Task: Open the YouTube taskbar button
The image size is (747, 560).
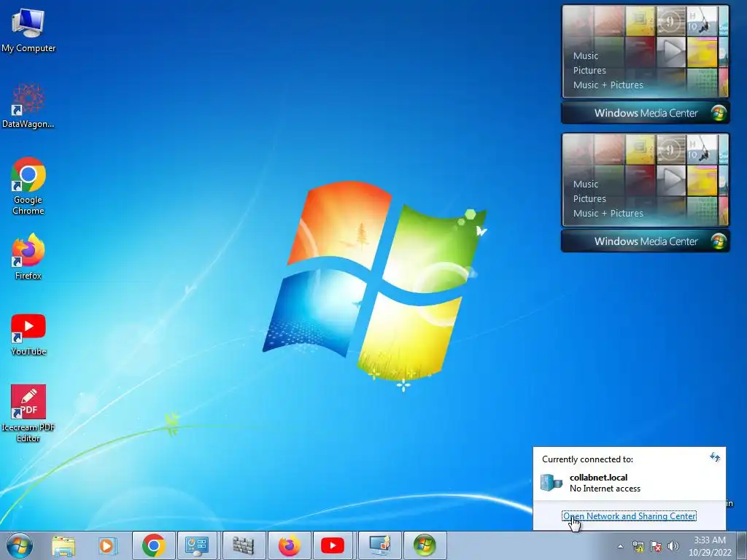Action: click(333, 545)
